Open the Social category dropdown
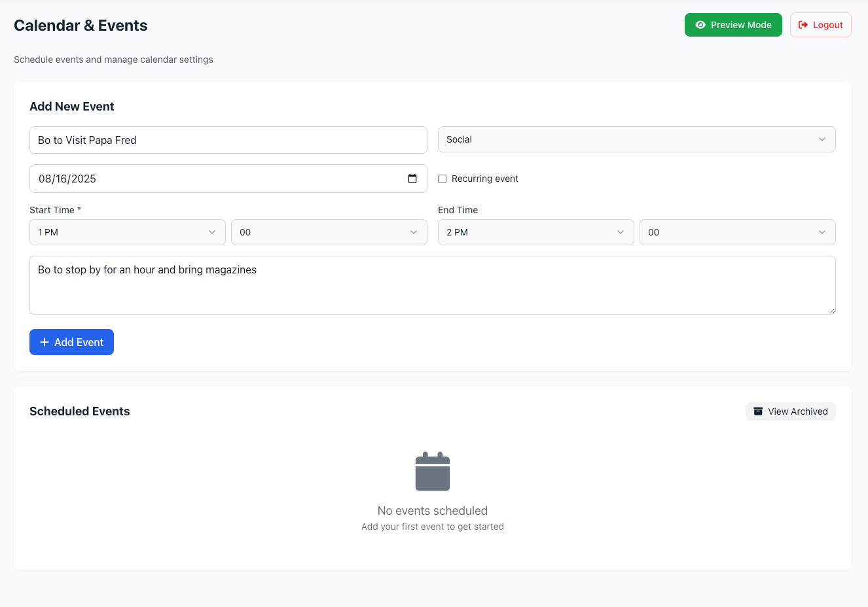The width and height of the screenshot is (868, 607). click(x=636, y=139)
